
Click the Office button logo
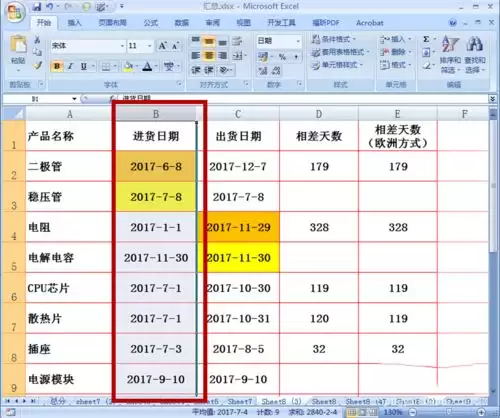point(15,12)
